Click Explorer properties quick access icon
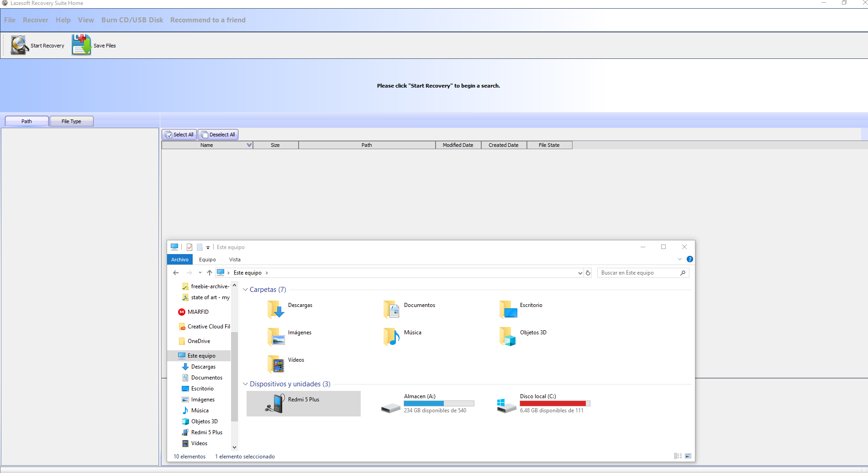 click(x=189, y=247)
